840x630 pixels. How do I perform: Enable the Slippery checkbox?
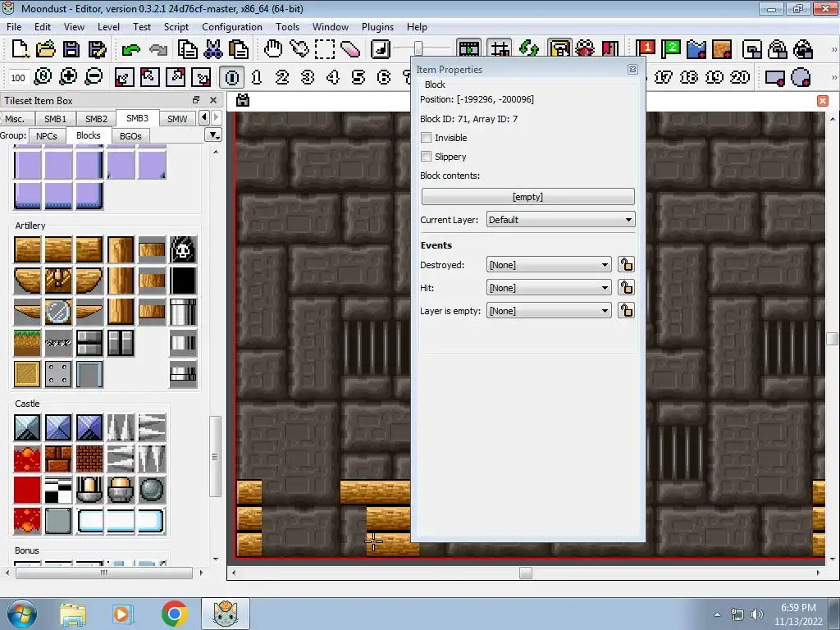[427, 157]
